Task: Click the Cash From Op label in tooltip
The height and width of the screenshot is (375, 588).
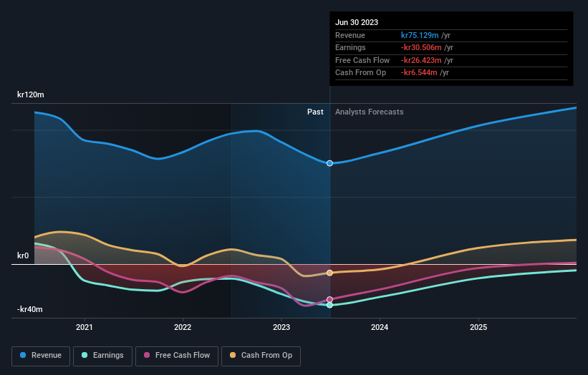Action: (360, 72)
